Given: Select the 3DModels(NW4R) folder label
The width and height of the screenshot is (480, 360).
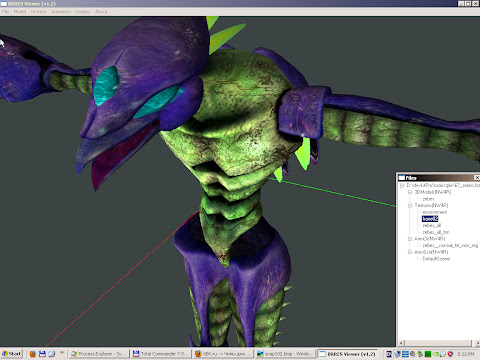Looking at the screenshot, I should (x=433, y=192).
